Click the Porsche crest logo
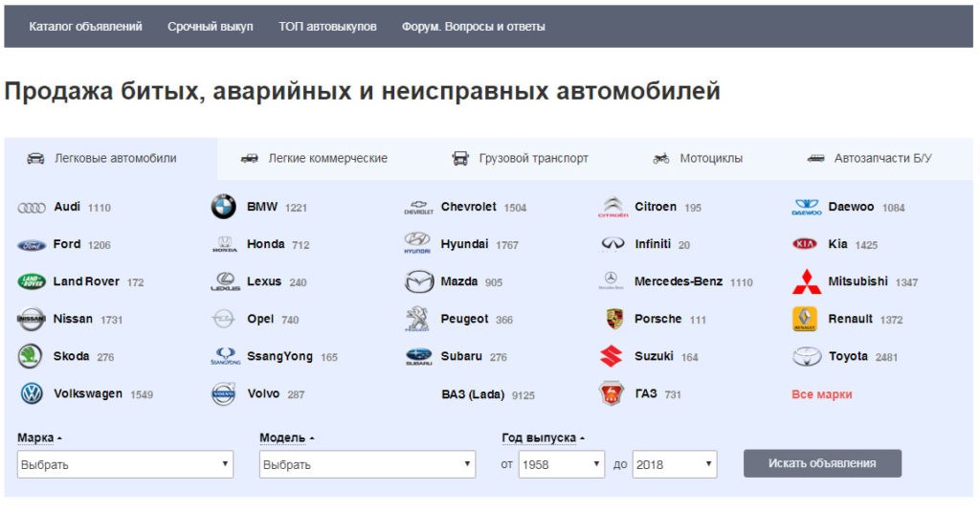The image size is (980, 514). coord(614,319)
